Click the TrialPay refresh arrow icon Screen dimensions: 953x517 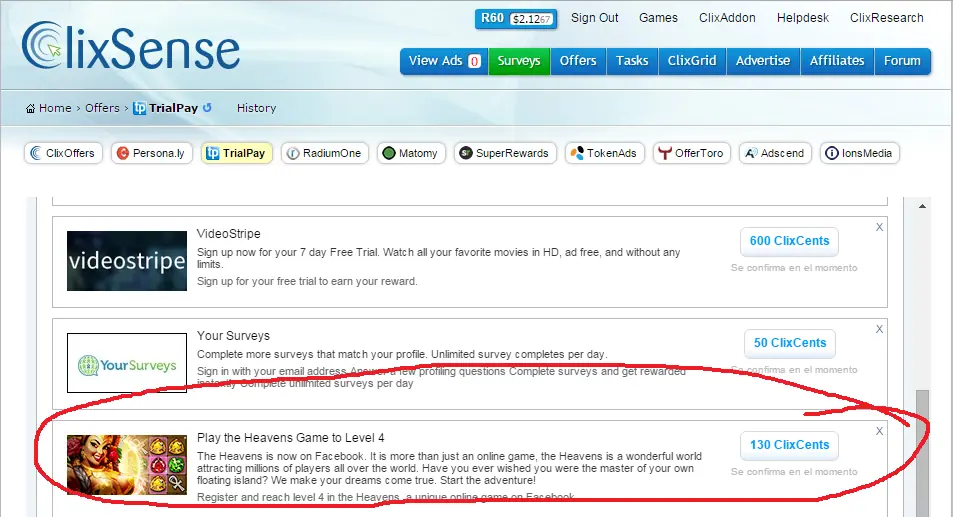[x=207, y=108]
